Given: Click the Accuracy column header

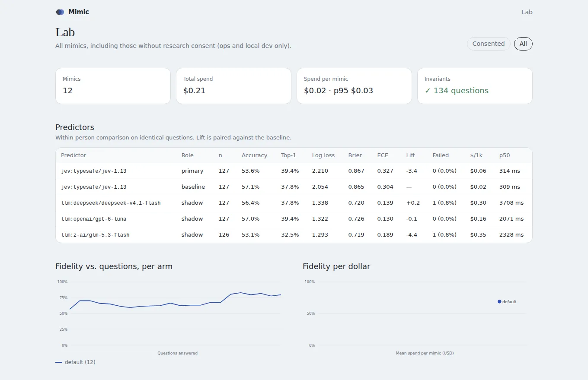Looking at the screenshot, I should click(x=254, y=155).
